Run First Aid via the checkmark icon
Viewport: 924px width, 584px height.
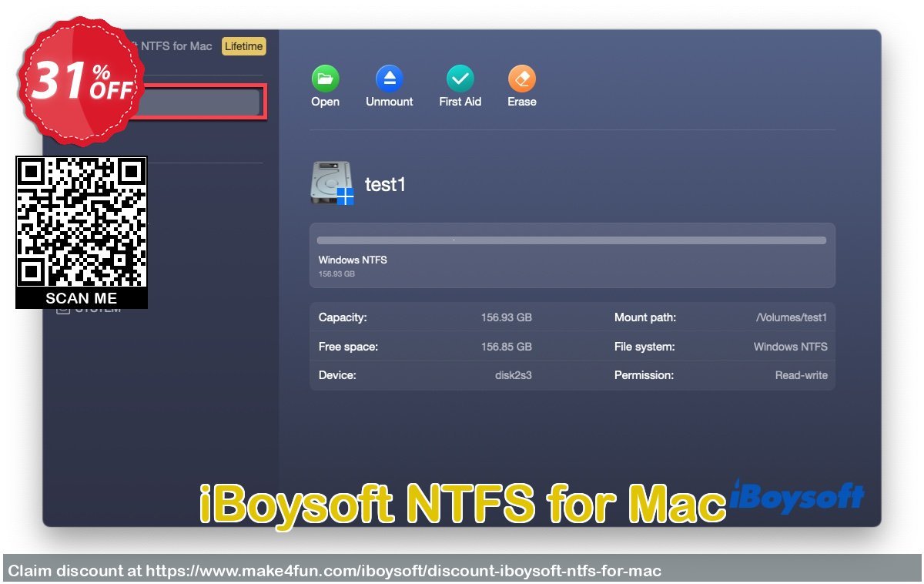tap(460, 79)
